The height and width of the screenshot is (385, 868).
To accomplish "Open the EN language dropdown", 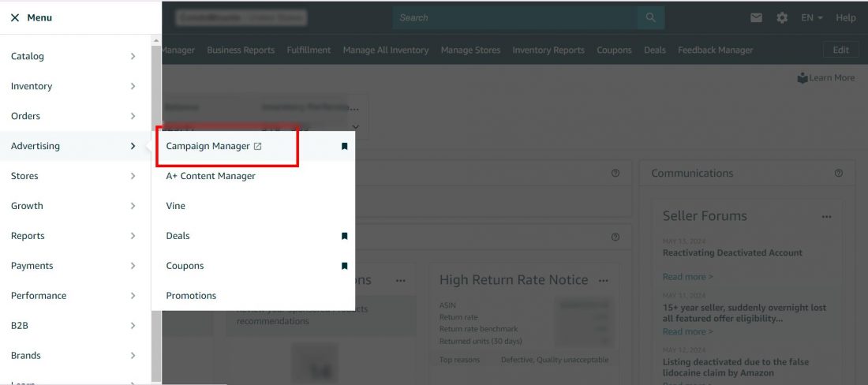I will [812, 17].
